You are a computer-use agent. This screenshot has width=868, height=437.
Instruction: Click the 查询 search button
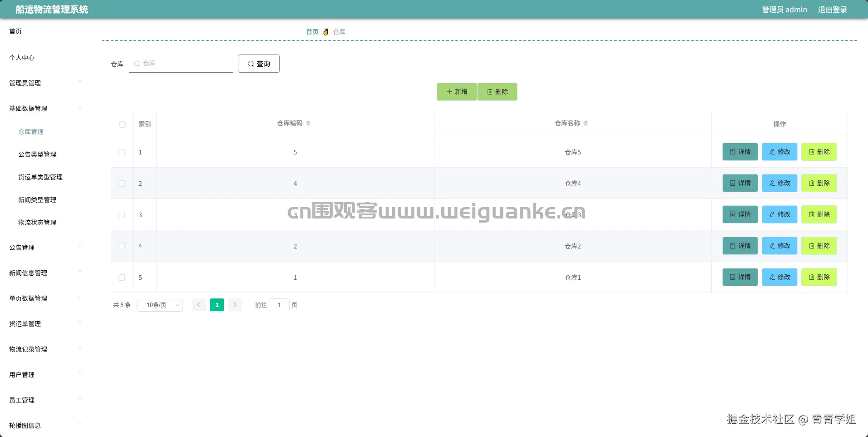coord(259,64)
